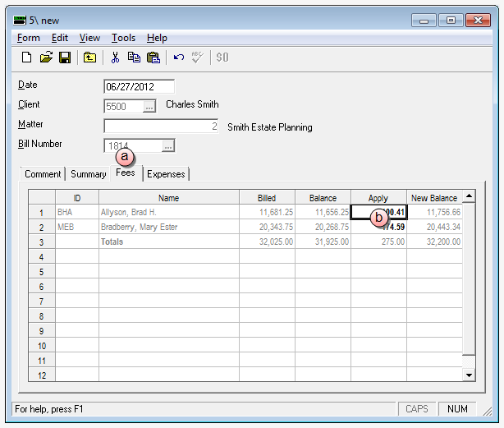
Task: Click the NUM status bar indicator
Action: (x=457, y=409)
